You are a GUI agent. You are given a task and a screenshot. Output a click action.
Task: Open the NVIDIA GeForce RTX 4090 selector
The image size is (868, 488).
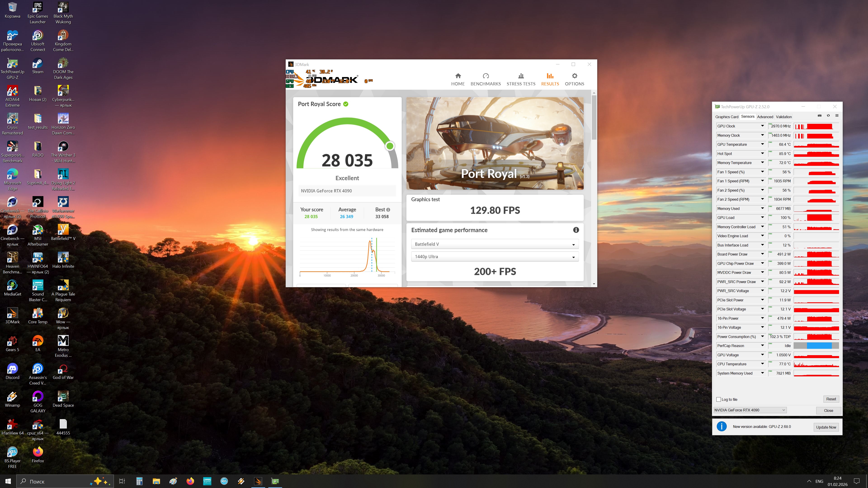(x=750, y=410)
